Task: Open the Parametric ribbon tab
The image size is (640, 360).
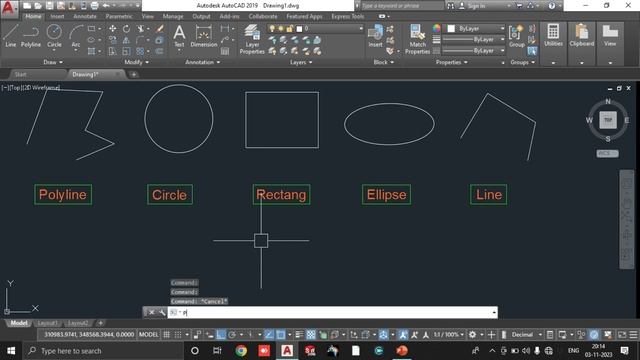Action: tap(119, 16)
